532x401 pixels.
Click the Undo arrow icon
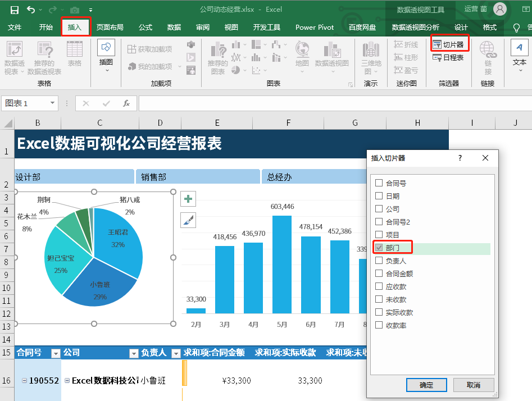pos(30,10)
